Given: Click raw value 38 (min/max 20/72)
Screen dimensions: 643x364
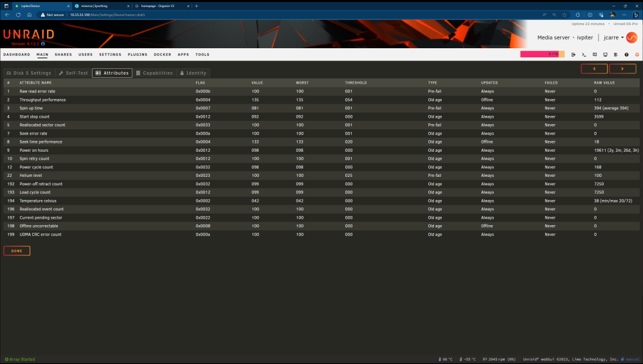Looking at the screenshot, I should 613,201.
